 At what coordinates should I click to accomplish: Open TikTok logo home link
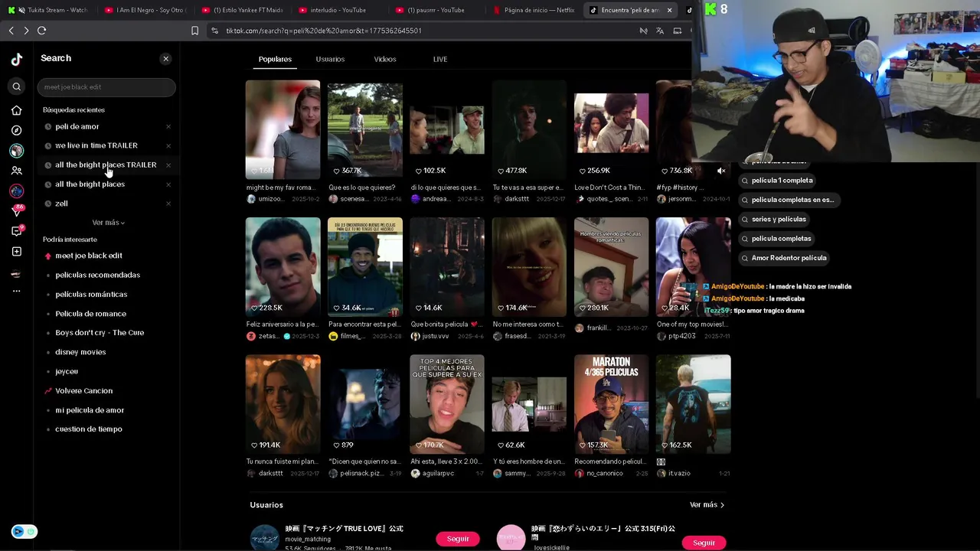pos(16,60)
